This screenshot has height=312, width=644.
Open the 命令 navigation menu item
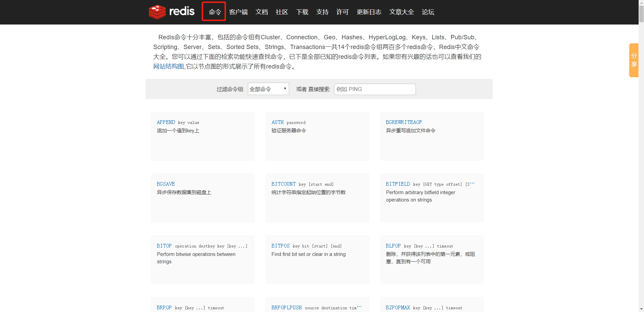[215, 12]
